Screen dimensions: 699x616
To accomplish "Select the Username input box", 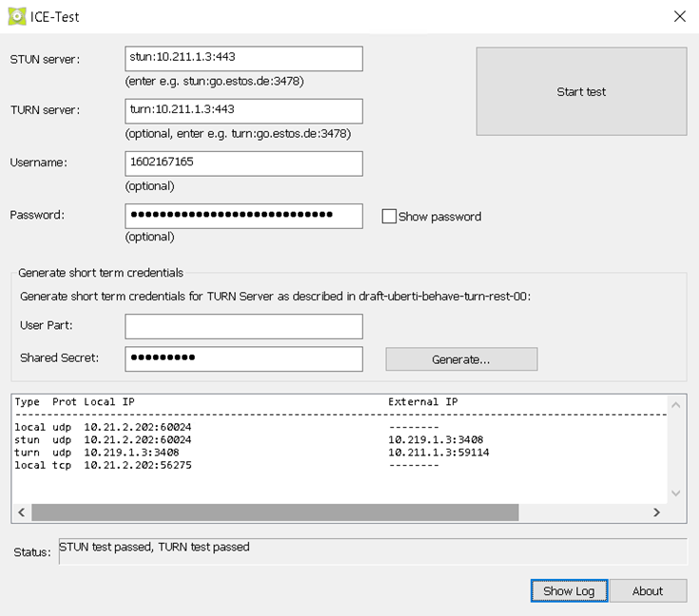I will 243,164.
